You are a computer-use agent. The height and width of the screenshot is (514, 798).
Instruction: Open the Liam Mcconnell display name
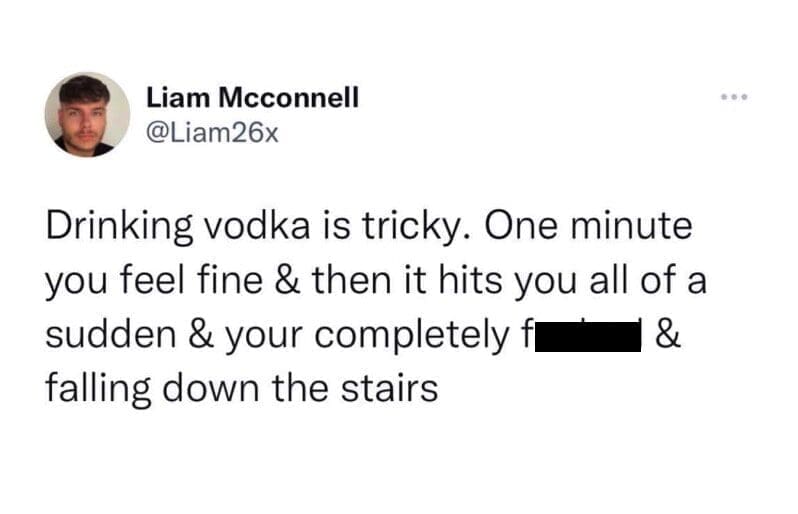click(x=252, y=98)
